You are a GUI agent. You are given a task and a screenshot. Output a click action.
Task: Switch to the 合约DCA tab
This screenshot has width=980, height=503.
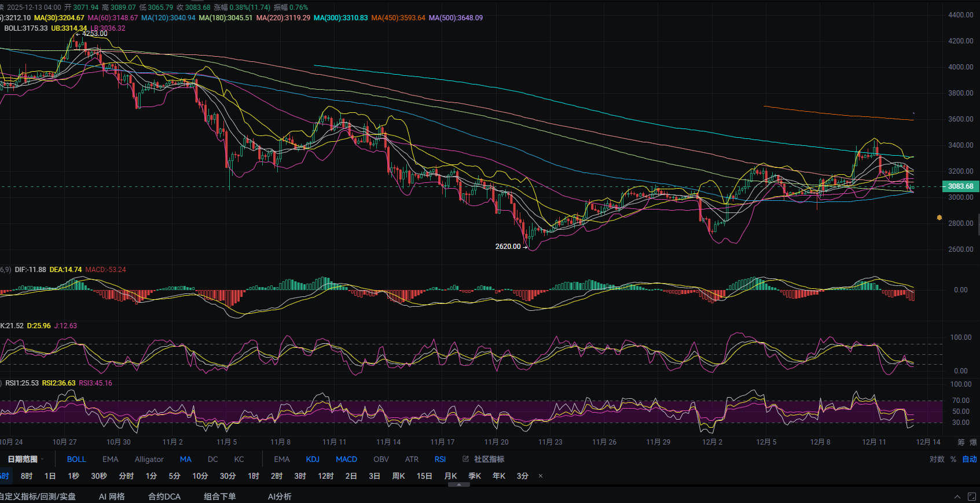click(164, 497)
